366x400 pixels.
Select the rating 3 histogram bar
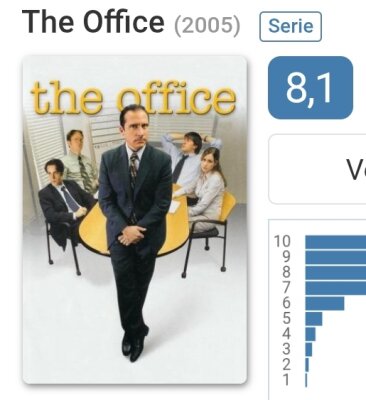tap(309, 350)
